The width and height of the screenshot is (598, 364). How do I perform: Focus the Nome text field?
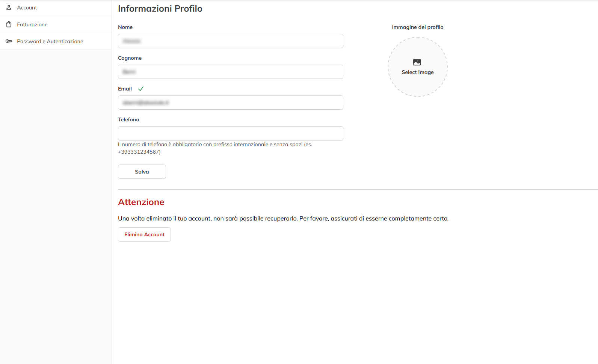230,41
